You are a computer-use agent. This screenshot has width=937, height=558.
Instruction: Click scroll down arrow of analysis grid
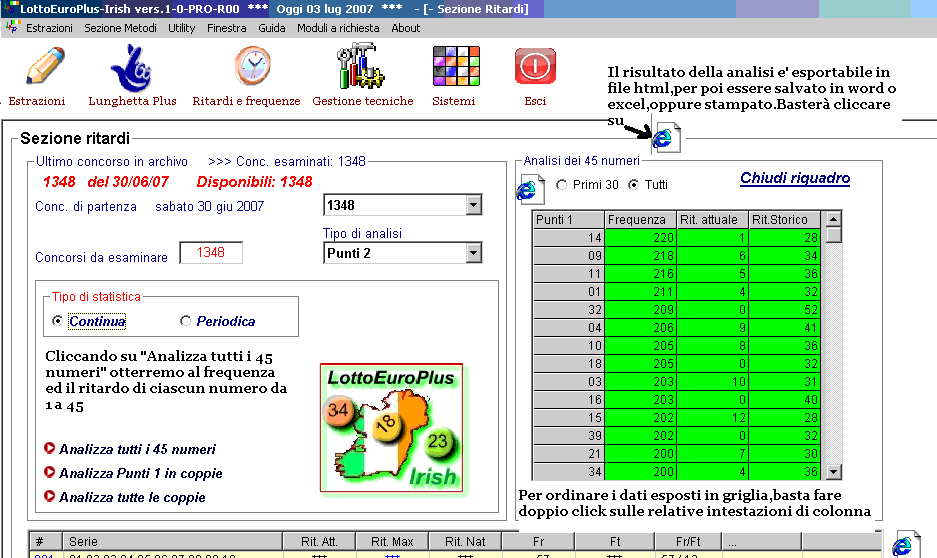pyautogui.click(x=834, y=471)
